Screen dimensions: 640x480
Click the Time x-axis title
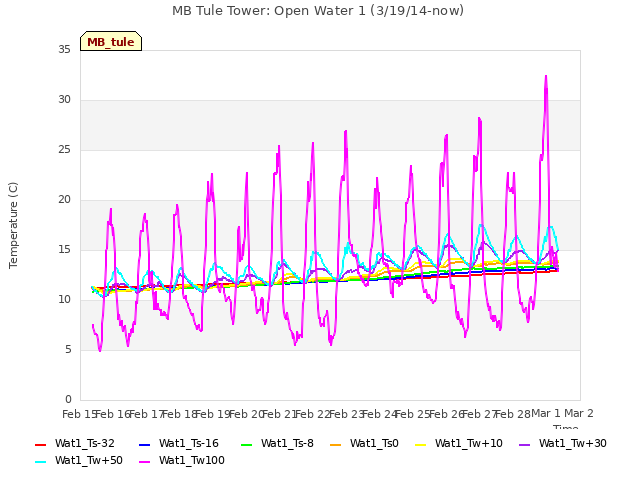566,427
